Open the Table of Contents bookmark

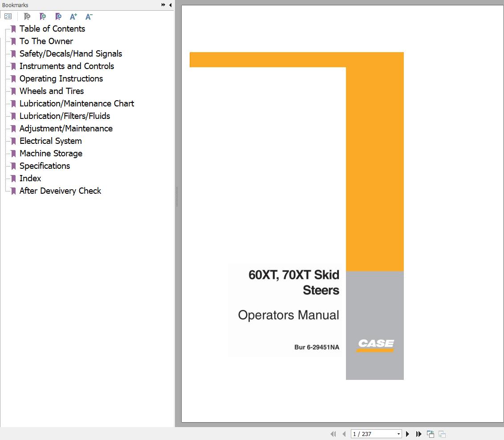[x=52, y=29]
